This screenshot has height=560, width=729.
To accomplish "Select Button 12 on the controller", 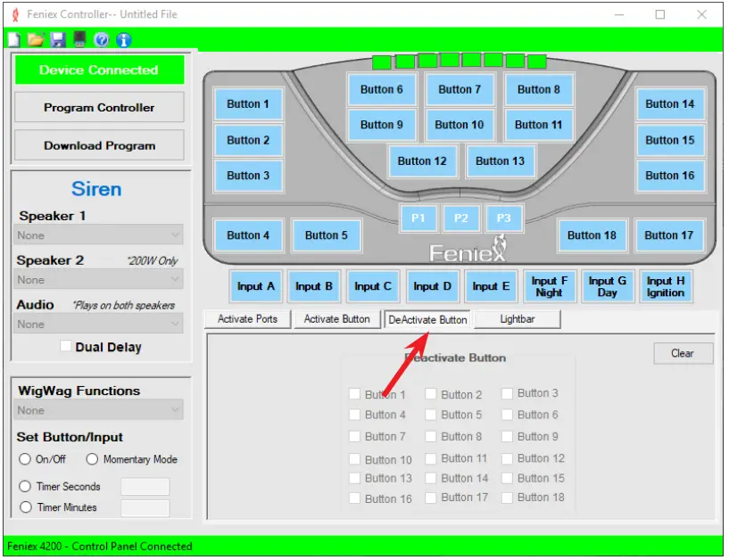I will (422, 161).
